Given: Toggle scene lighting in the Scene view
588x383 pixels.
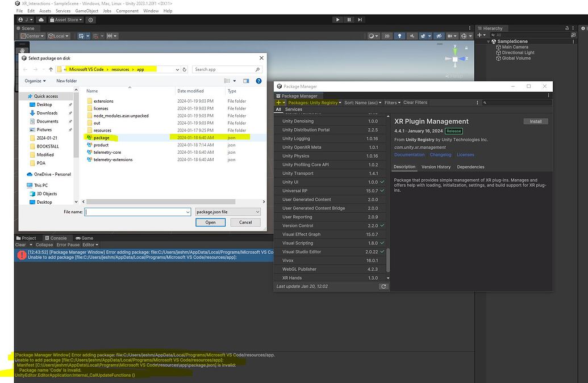Looking at the screenshot, I should pos(399,36).
